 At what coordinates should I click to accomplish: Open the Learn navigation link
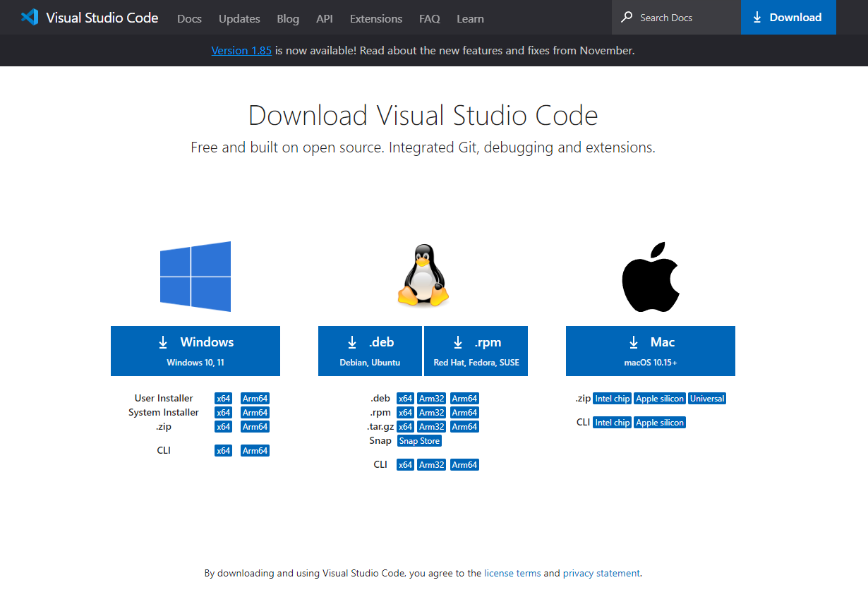470,19
